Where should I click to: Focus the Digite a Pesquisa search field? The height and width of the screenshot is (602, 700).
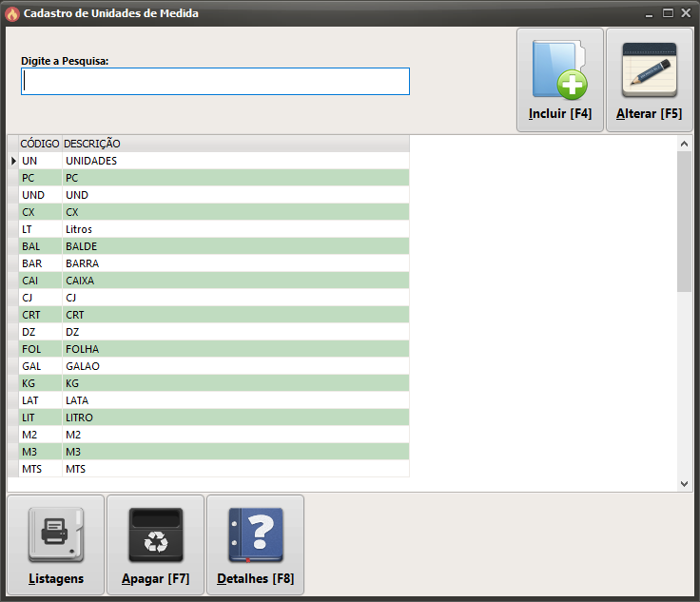(x=215, y=82)
